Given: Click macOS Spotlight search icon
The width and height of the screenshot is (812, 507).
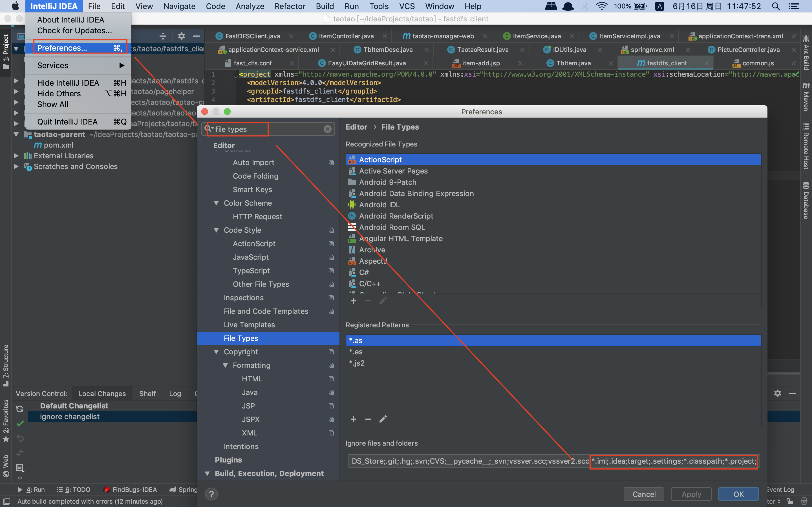Looking at the screenshot, I should [x=775, y=6].
